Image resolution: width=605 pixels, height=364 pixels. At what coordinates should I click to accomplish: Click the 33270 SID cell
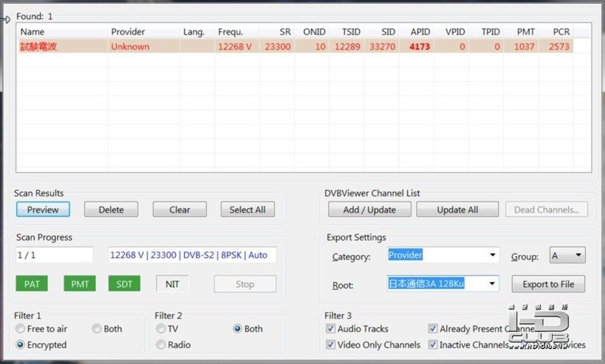click(x=382, y=47)
